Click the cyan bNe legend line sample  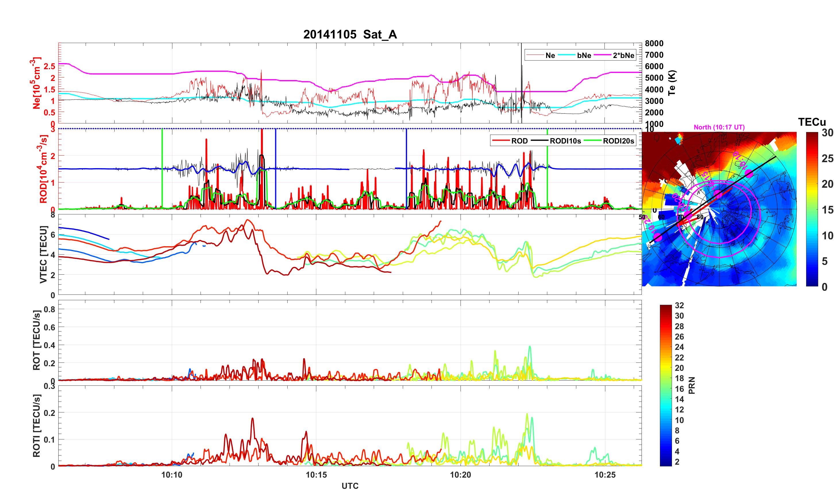tap(566, 55)
